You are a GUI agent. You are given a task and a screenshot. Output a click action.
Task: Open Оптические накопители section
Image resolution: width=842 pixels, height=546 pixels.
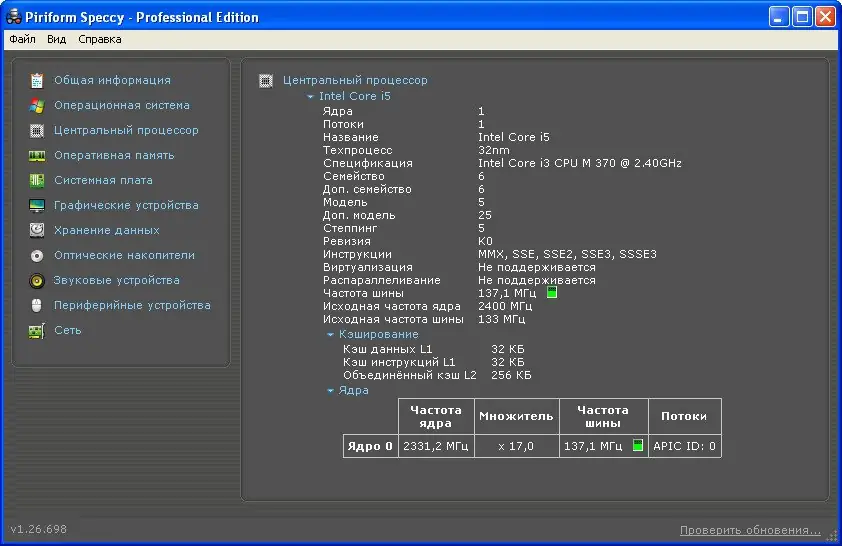125,255
